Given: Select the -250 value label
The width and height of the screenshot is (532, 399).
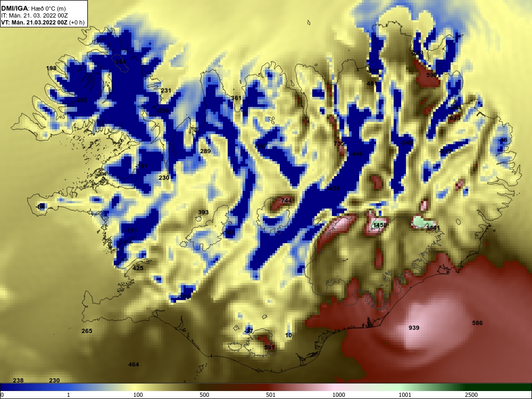Looking at the screenshot, I should click(162, 111).
